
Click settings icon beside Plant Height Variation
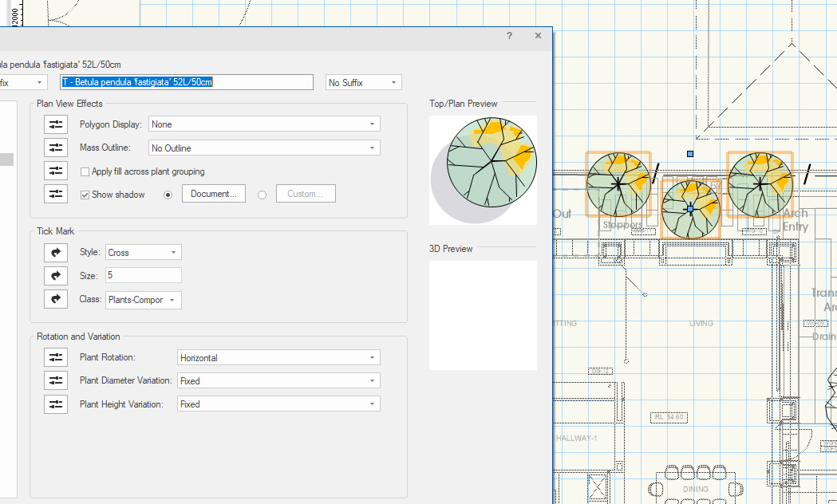[x=55, y=404]
